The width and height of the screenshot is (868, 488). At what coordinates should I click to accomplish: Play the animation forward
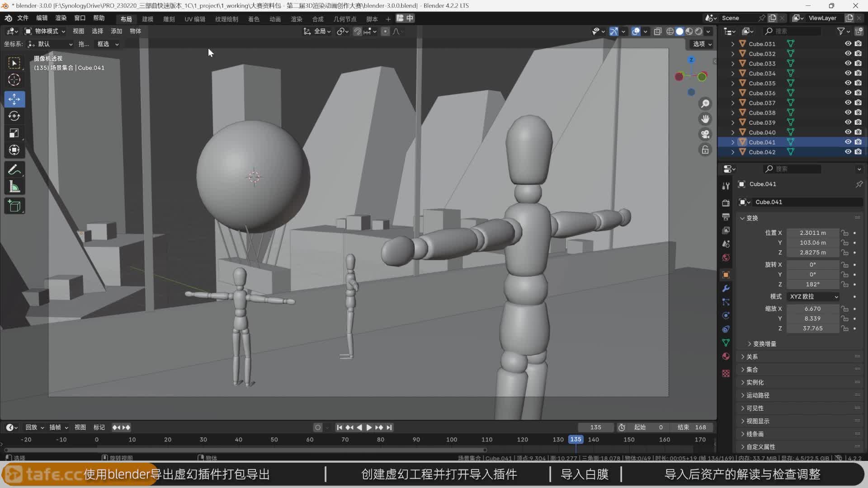point(369,427)
